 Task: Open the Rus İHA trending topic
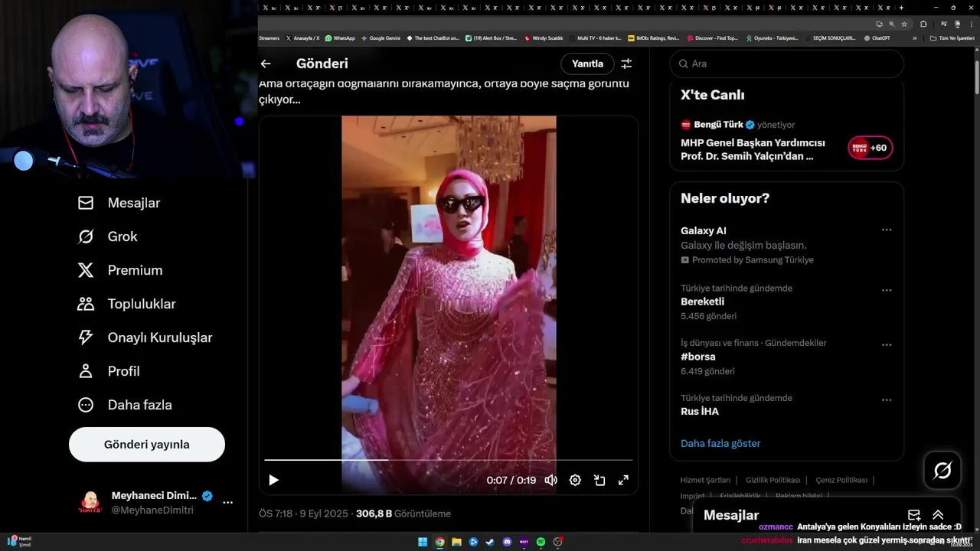[x=787, y=405]
